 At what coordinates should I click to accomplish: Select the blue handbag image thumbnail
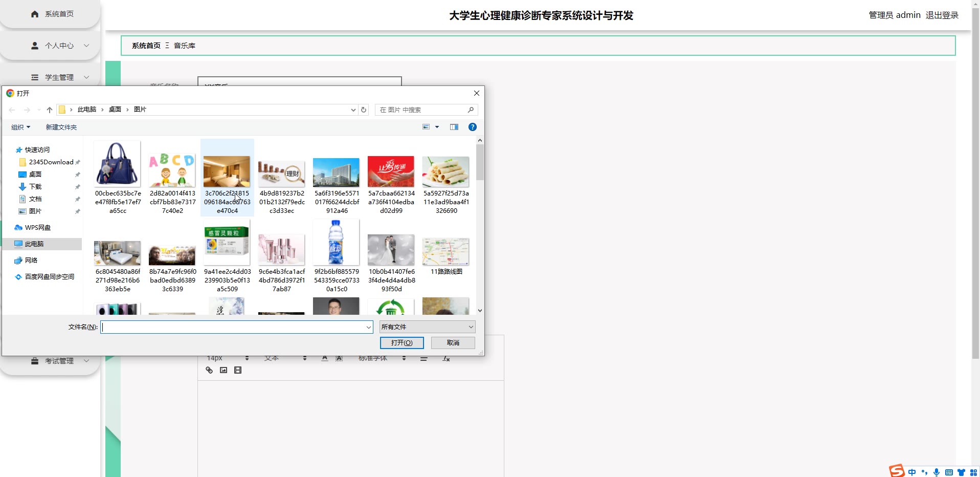[x=118, y=164]
